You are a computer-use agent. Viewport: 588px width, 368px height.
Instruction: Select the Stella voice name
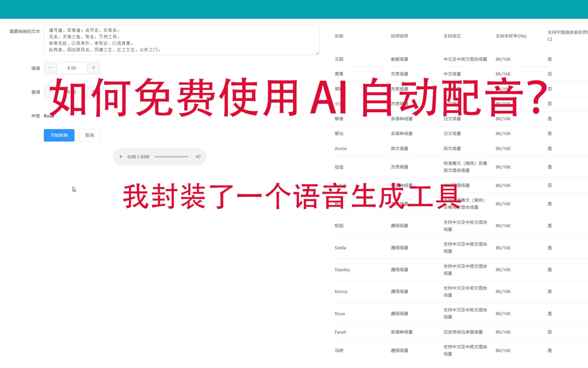click(340, 248)
